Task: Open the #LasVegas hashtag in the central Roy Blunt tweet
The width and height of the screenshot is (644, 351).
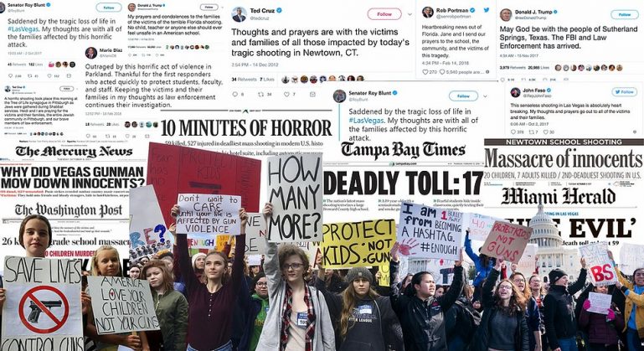Action: [366, 121]
